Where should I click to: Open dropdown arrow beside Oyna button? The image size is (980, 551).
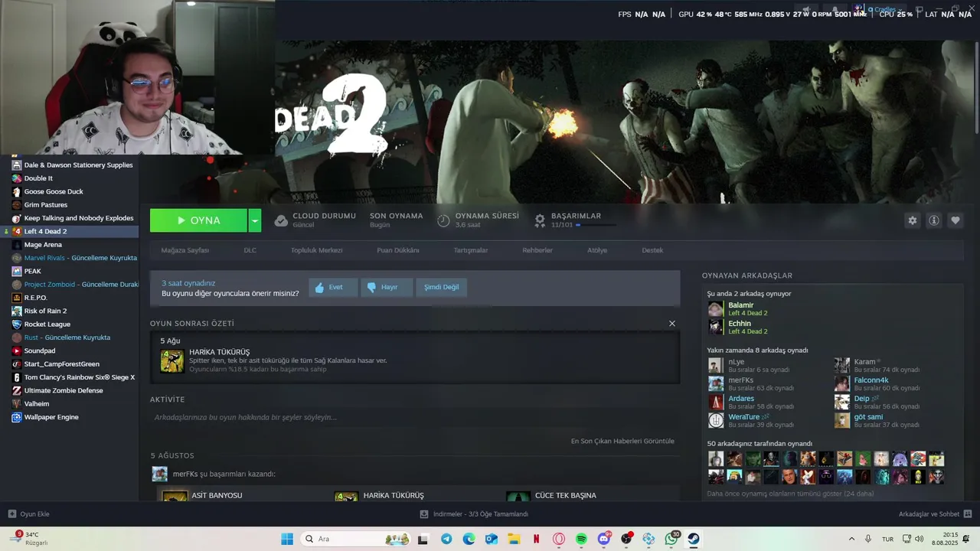point(255,220)
